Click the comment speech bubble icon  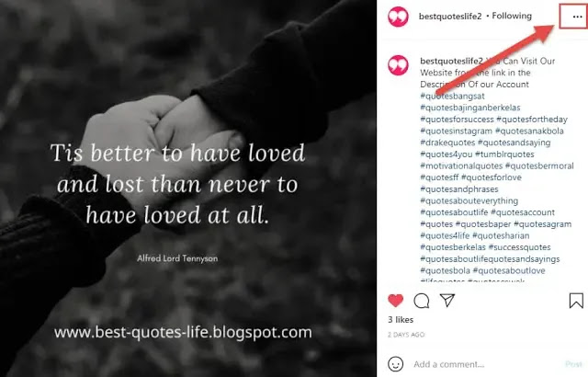(x=422, y=301)
